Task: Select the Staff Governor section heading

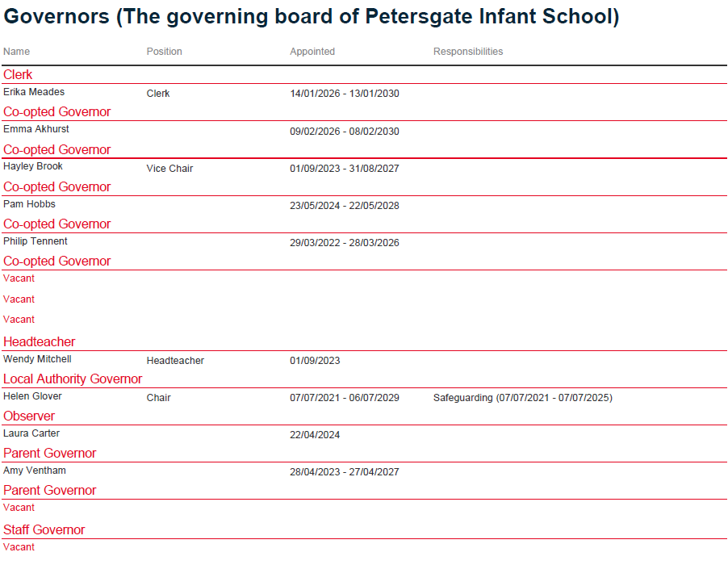Action: [x=44, y=530]
